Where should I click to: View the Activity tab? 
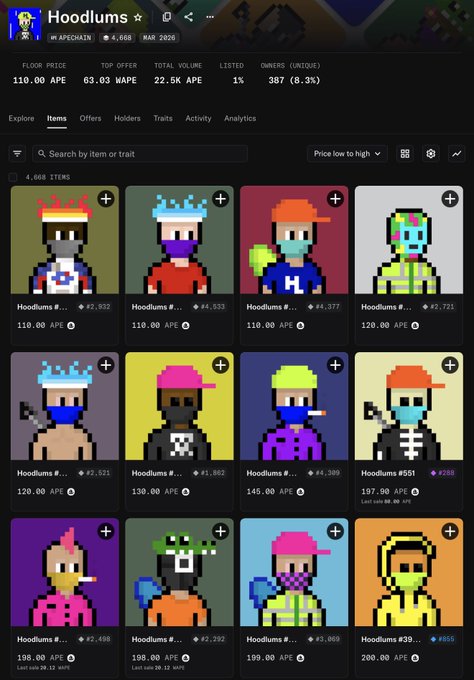click(198, 118)
